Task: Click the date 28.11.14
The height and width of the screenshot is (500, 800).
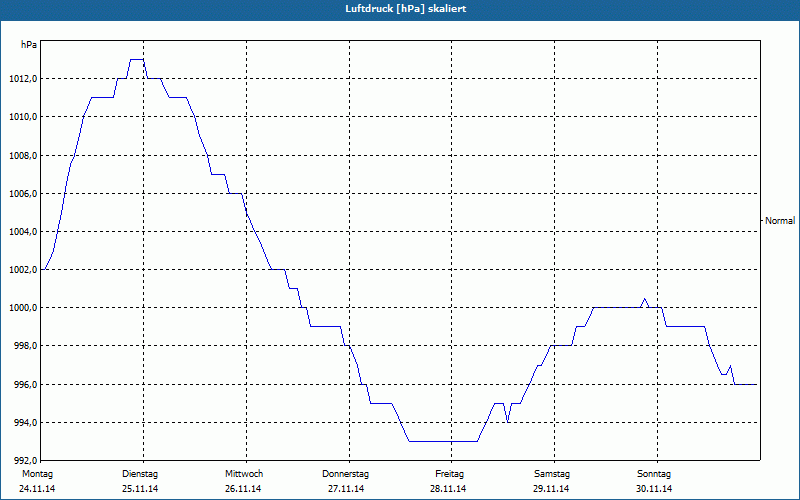Action: pos(448,489)
